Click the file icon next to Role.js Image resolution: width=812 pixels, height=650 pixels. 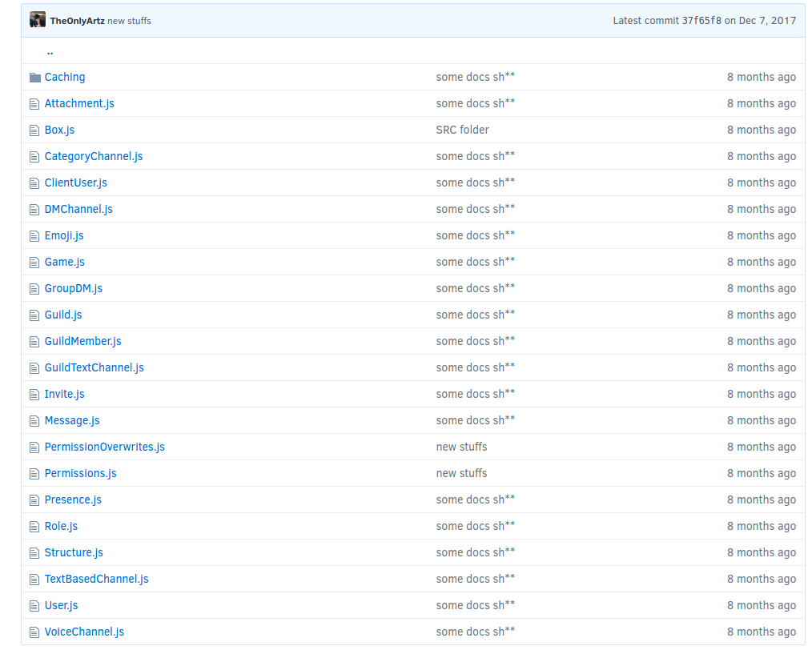pyautogui.click(x=34, y=526)
